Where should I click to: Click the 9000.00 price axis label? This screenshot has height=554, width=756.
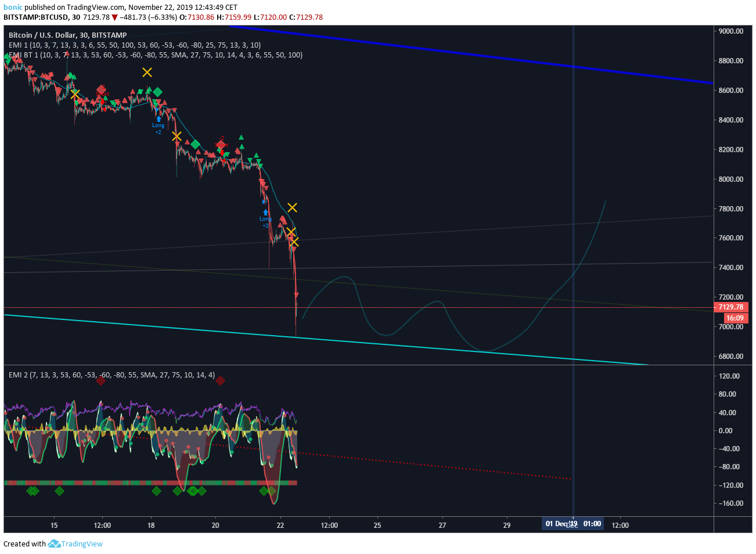(730, 31)
